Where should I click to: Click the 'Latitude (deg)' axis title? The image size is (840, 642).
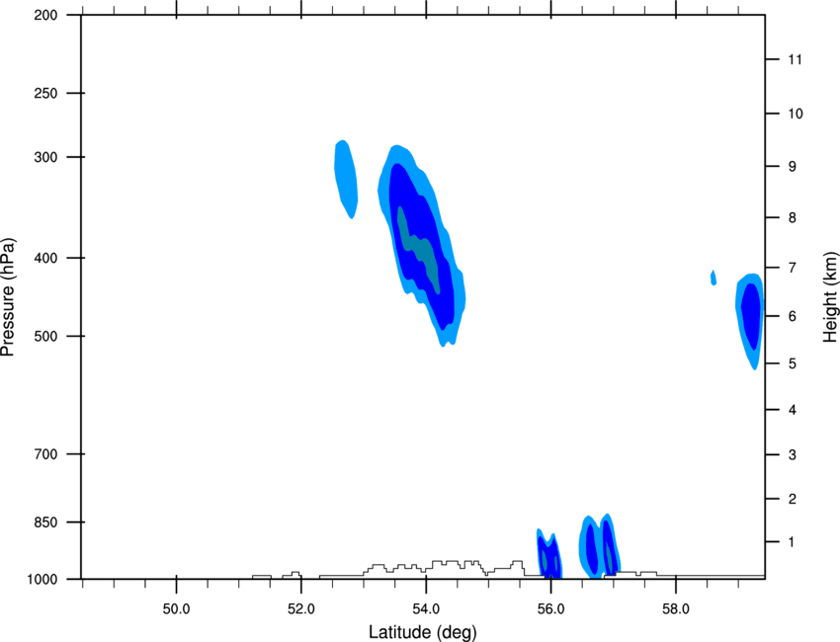(x=422, y=632)
